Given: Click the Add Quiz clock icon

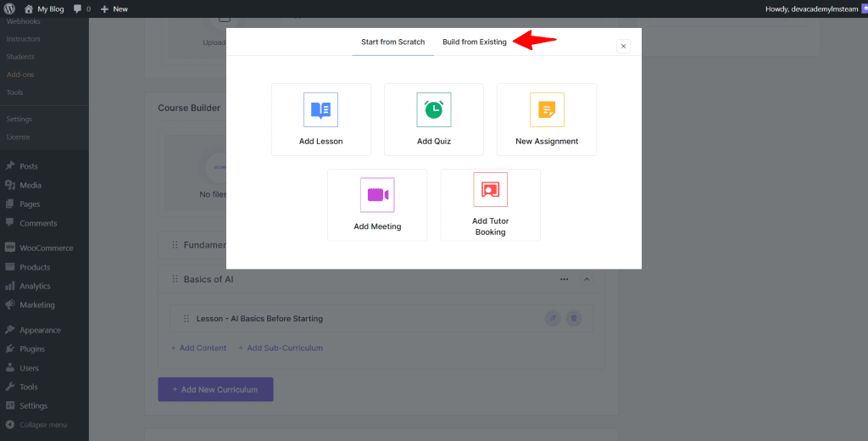Looking at the screenshot, I should 433,109.
